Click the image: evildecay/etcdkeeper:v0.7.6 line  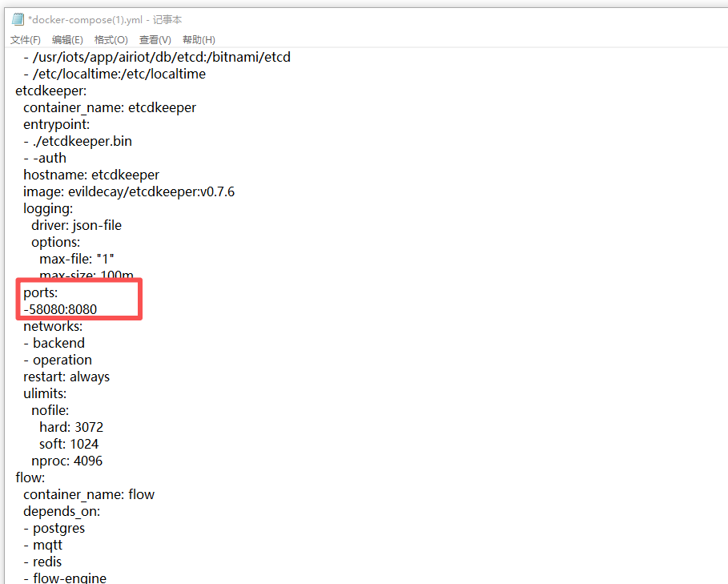point(125,191)
